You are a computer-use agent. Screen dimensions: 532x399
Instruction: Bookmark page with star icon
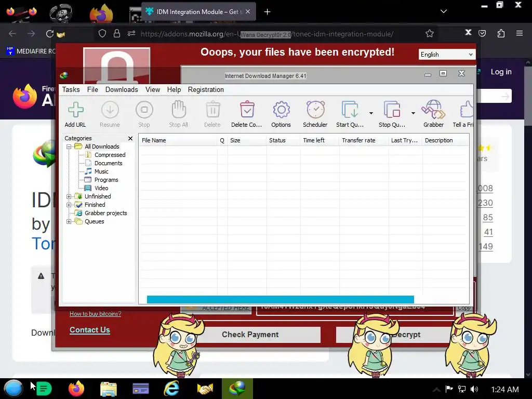click(x=430, y=34)
